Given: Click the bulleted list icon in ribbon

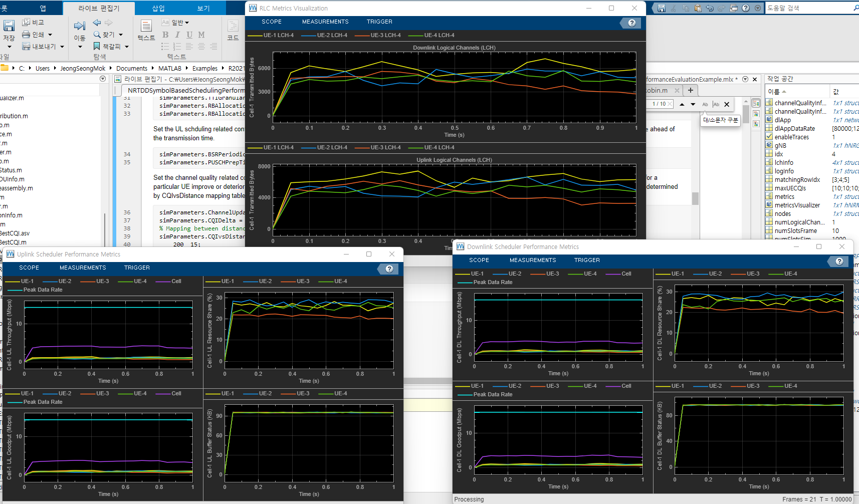Looking at the screenshot, I should click(165, 46).
